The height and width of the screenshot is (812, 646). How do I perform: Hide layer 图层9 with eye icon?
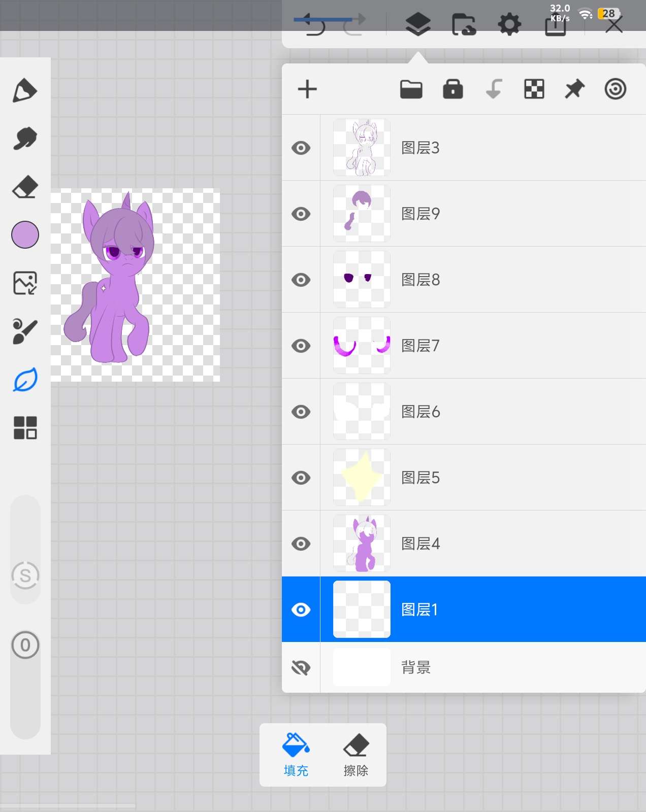tap(301, 214)
